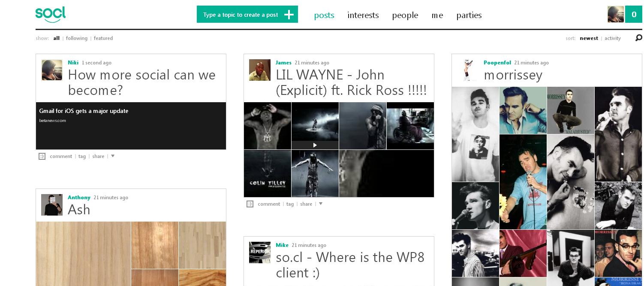Share Niki's post
This screenshot has width=644, height=286.
click(98, 156)
